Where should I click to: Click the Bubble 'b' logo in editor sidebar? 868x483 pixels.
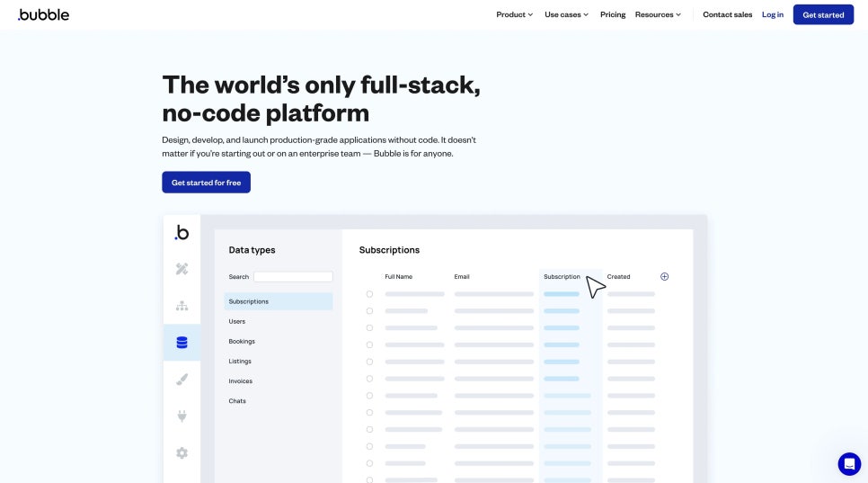(182, 232)
